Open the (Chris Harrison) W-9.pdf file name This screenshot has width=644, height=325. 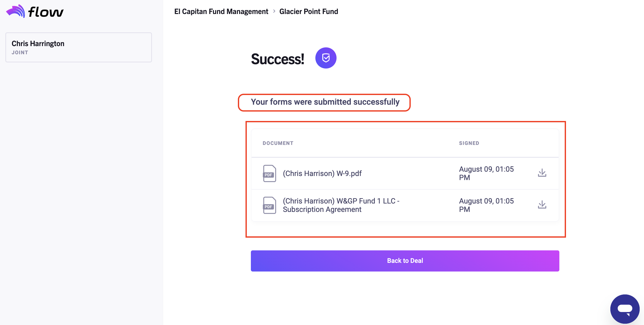(322, 173)
